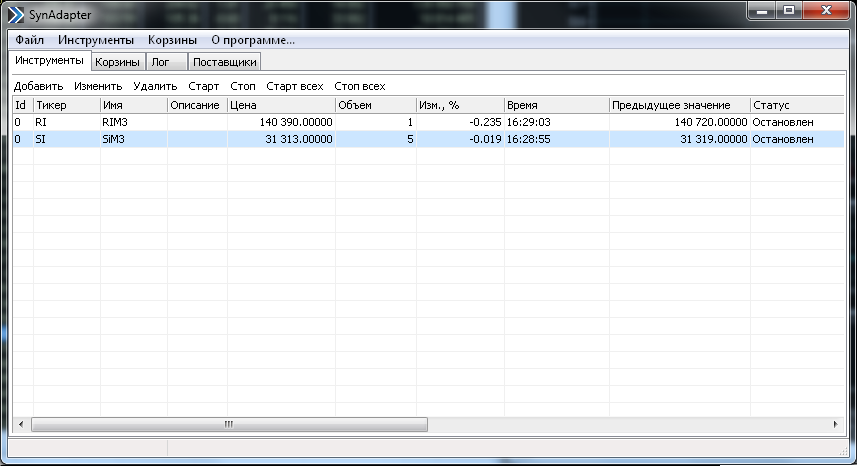Sort by the Изм., % column header
The image size is (857, 466).
460,105
